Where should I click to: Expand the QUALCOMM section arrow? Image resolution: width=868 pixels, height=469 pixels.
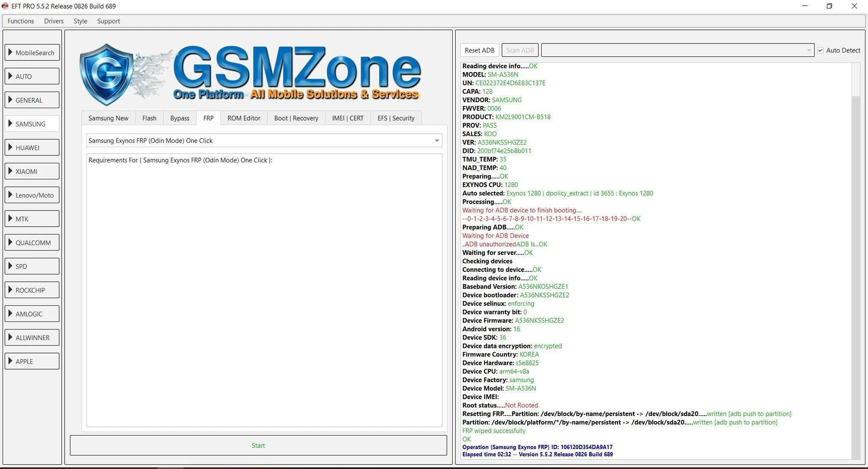click(10, 242)
